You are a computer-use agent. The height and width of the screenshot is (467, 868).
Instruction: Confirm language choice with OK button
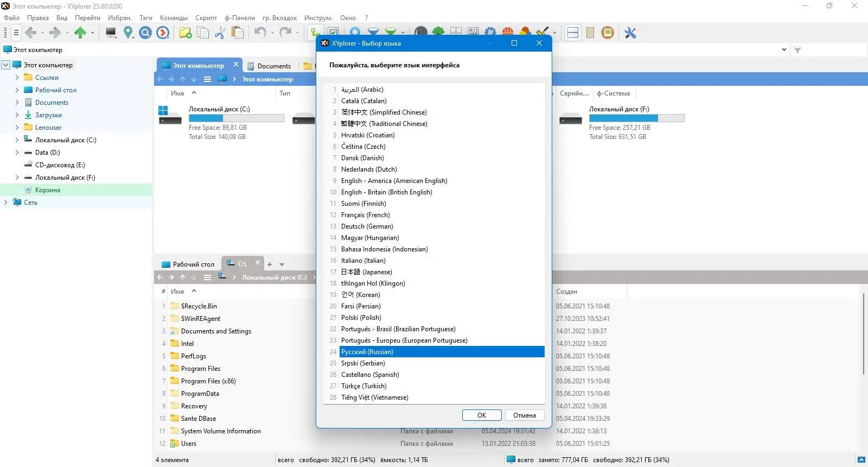(x=482, y=415)
